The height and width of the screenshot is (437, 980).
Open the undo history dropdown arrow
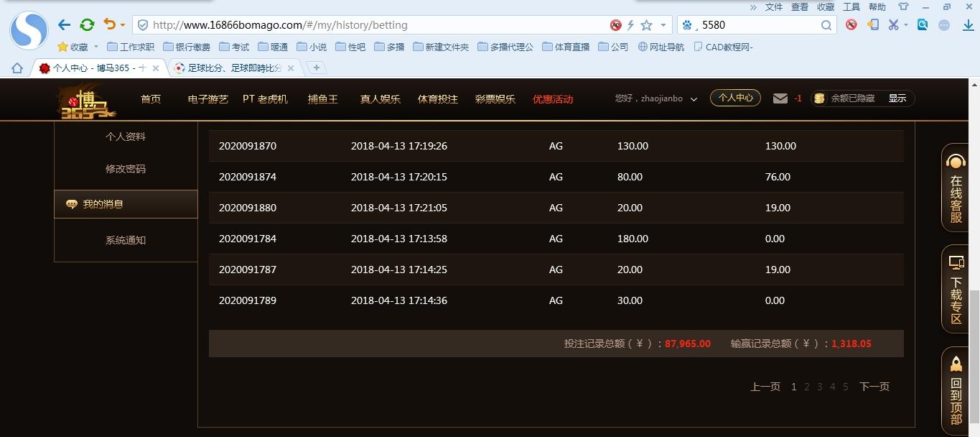(123, 25)
